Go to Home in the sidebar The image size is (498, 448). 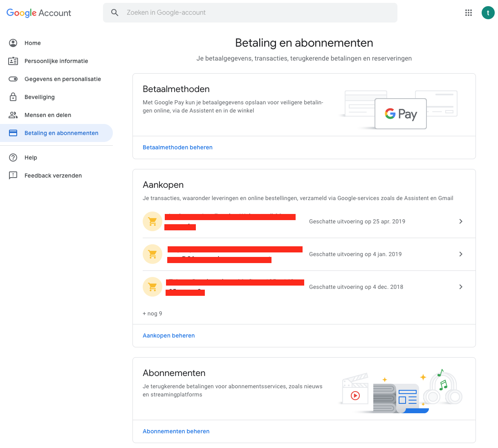coord(33,43)
